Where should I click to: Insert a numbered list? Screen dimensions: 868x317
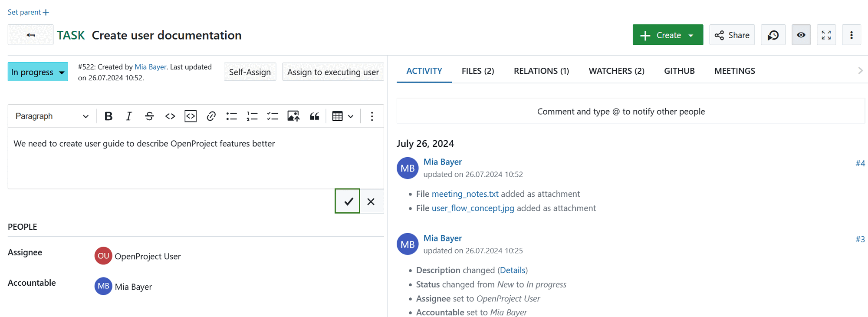coord(252,116)
